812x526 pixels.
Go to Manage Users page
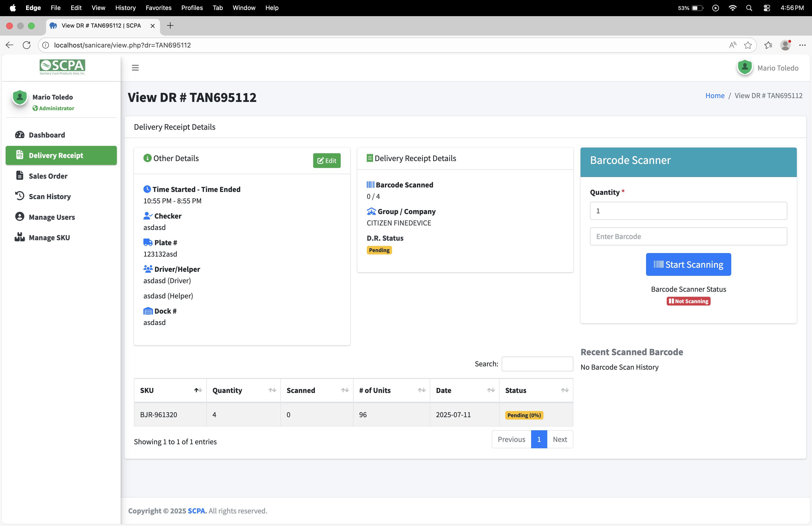click(52, 217)
